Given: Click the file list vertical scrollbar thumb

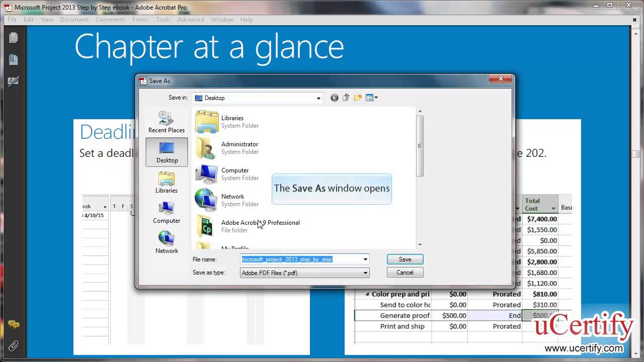Looking at the screenshot, I should (420, 146).
